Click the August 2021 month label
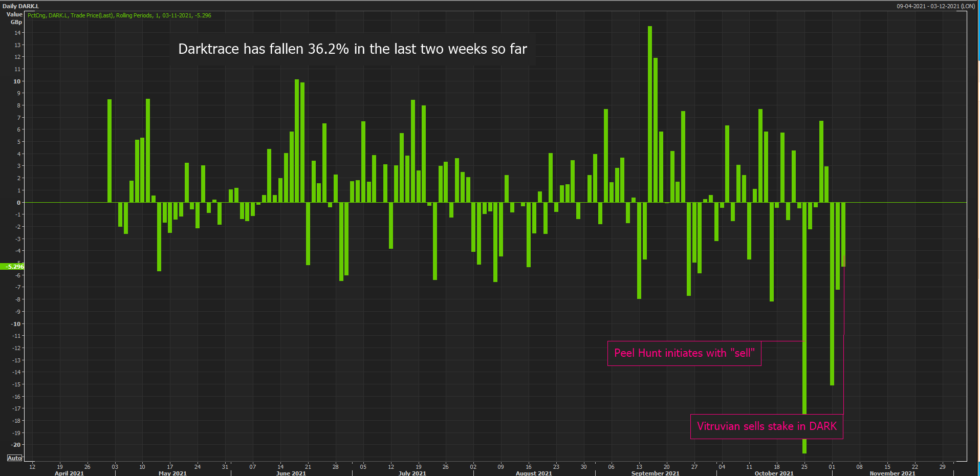980x476 pixels. pyautogui.click(x=534, y=473)
